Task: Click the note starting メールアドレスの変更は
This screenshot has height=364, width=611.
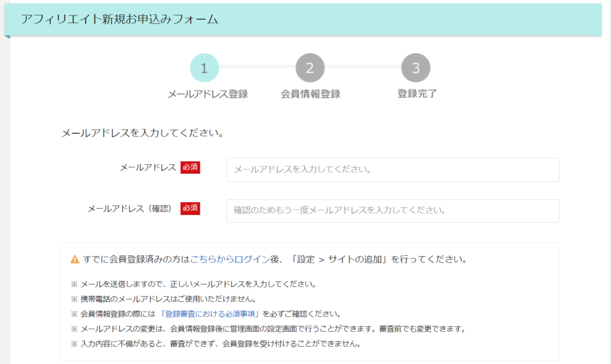Action: [x=269, y=329]
